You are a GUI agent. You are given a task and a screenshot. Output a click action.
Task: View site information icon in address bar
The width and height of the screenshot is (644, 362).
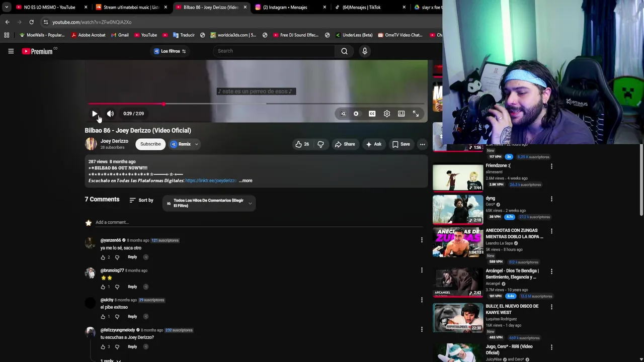click(x=46, y=22)
